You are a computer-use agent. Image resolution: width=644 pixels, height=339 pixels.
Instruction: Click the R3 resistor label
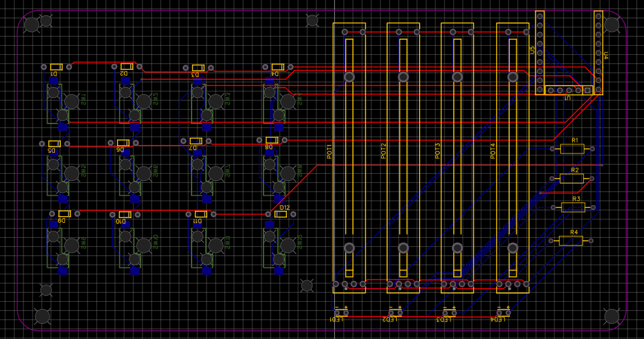tap(576, 199)
